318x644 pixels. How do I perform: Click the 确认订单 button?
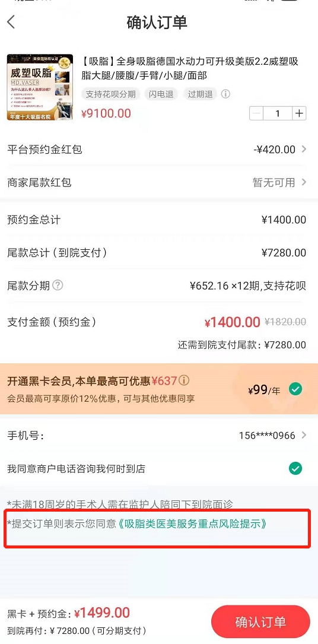pos(260,621)
